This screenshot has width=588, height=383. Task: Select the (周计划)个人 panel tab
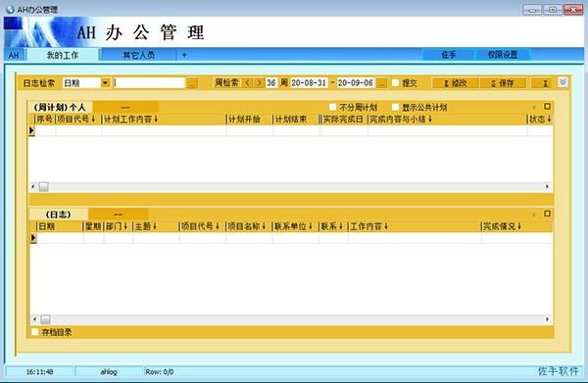pyautogui.click(x=60, y=107)
